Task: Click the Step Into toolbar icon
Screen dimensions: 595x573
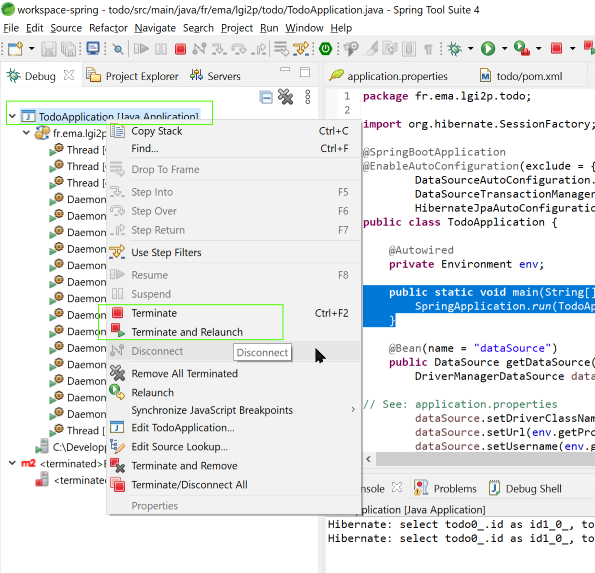Action: click(x=219, y=49)
